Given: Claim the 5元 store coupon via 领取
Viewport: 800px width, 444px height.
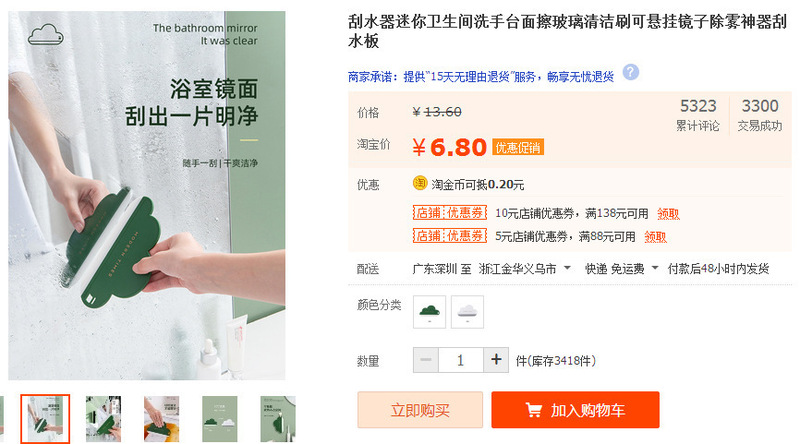Looking at the screenshot, I should [x=656, y=237].
